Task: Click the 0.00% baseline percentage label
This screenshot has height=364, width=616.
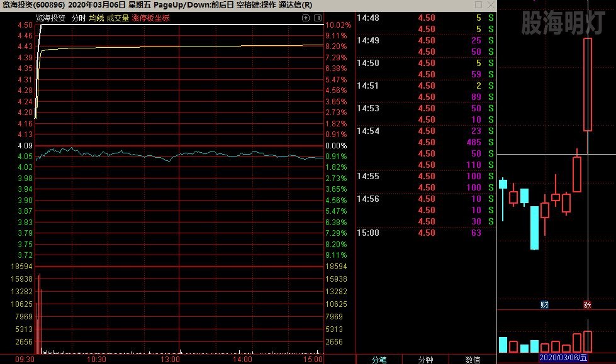Action: 336,146
